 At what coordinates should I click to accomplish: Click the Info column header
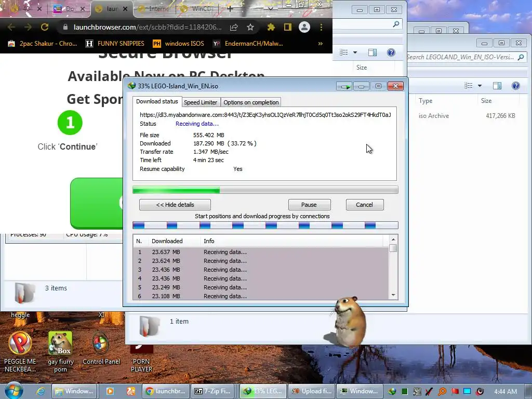click(x=292, y=241)
